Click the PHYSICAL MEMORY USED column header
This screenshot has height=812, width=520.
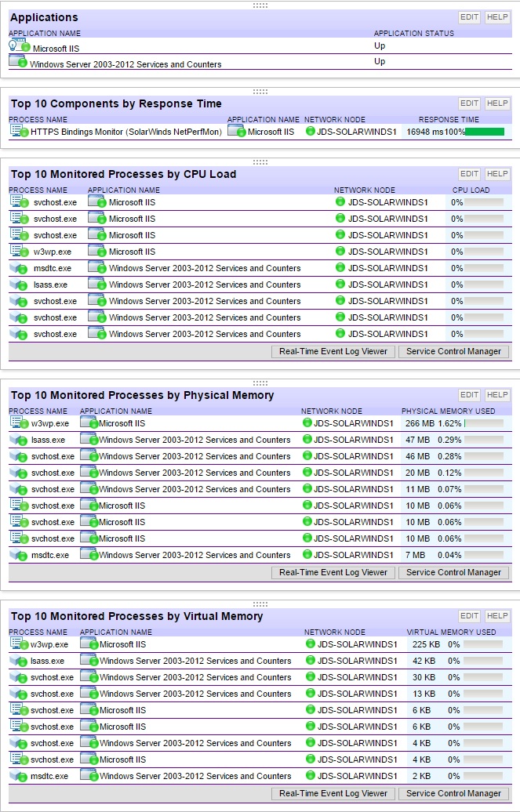pos(449,411)
